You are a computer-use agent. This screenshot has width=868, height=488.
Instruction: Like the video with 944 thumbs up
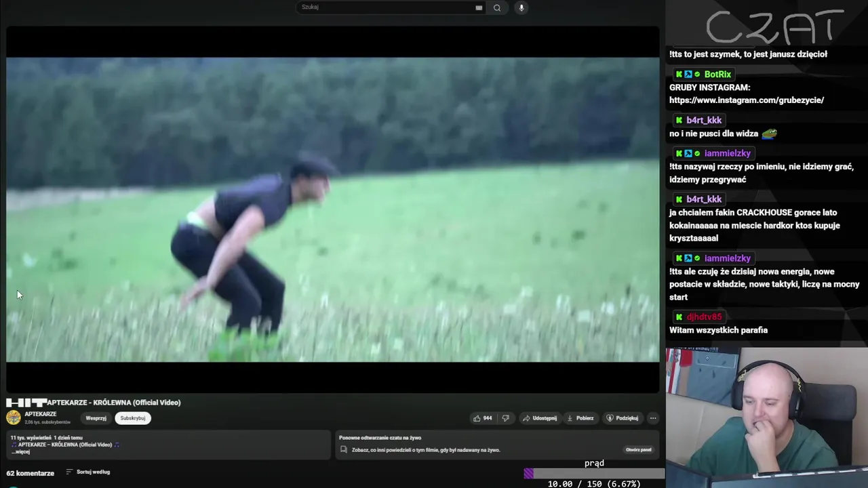click(x=482, y=418)
